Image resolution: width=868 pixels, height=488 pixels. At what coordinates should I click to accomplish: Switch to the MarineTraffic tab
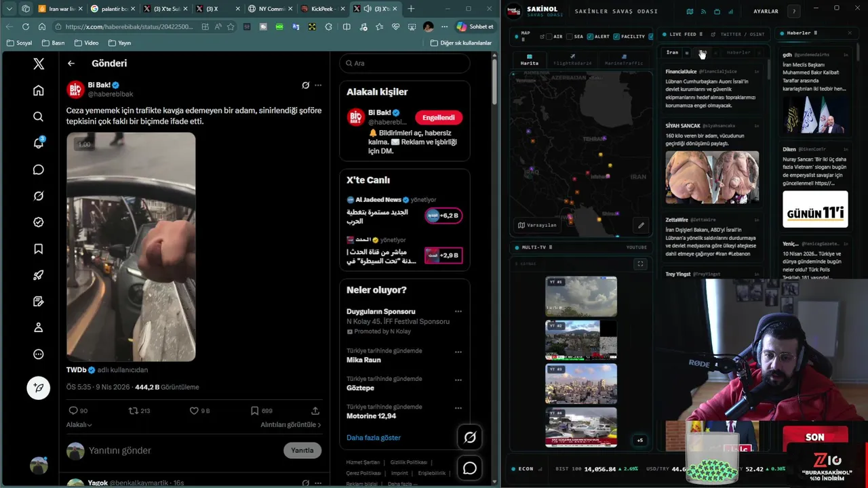coord(624,60)
